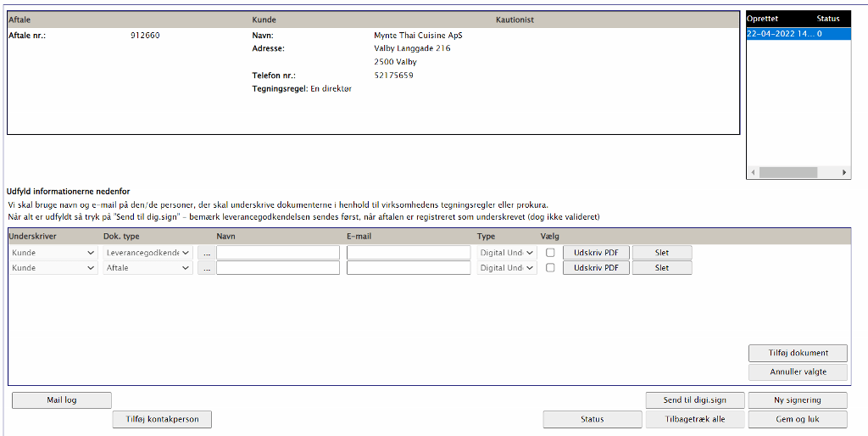Click the Oprettet column header
The image size is (868, 436).
pyautogui.click(x=762, y=18)
